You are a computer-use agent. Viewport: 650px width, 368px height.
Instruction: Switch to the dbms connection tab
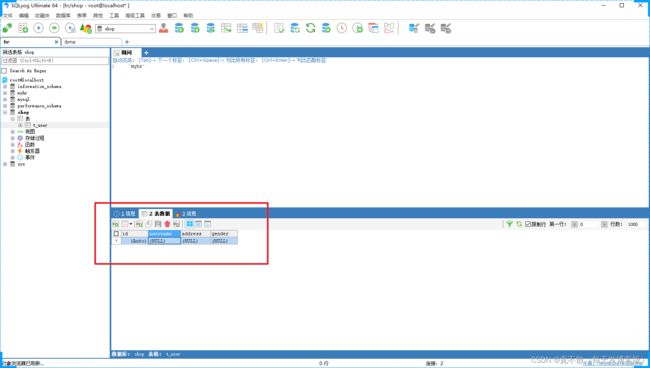pyautogui.click(x=92, y=42)
